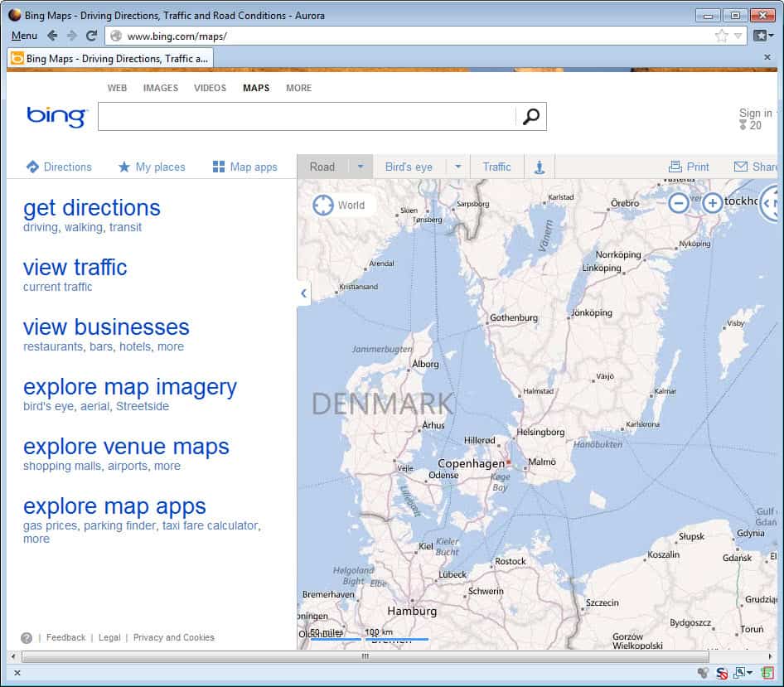This screenshot has height=687, width=784.
Task: Toggle the Traffic overlay
Action: pos(496,167)
